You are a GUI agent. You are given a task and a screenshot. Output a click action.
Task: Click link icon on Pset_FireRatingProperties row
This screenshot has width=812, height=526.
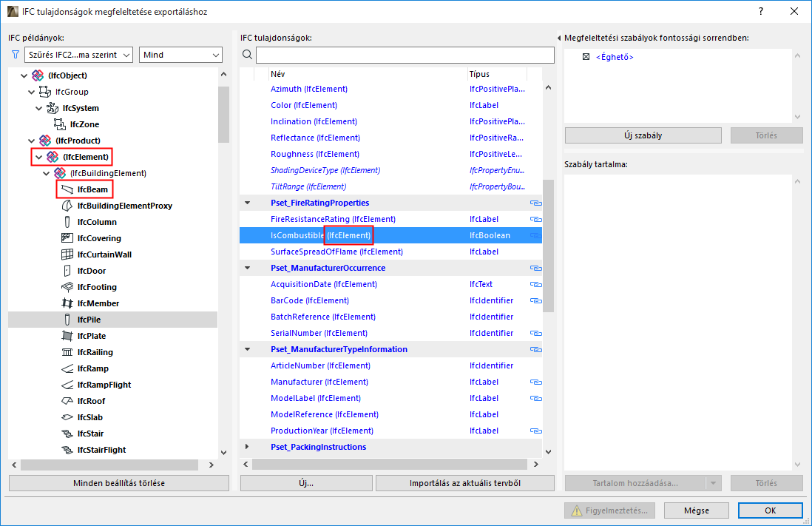(536, 203)
